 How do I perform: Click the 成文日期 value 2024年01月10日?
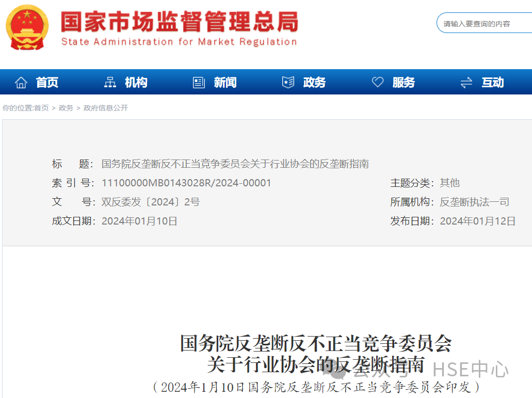pyautogui.click(x=139, y=221)
